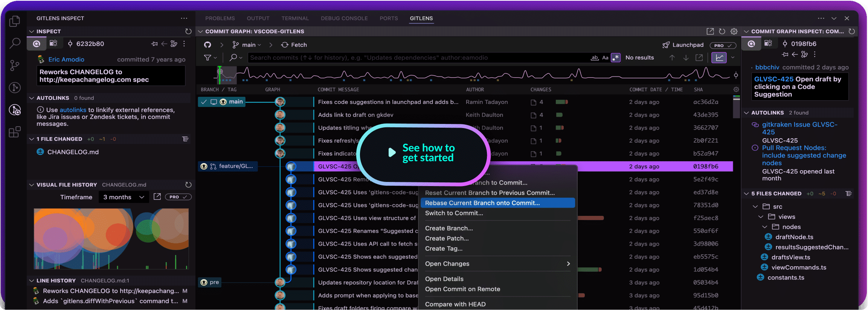This screenshot has height=310, width=868.
Task: Collapse the nodes folder
Action: [x=764, y=227]
